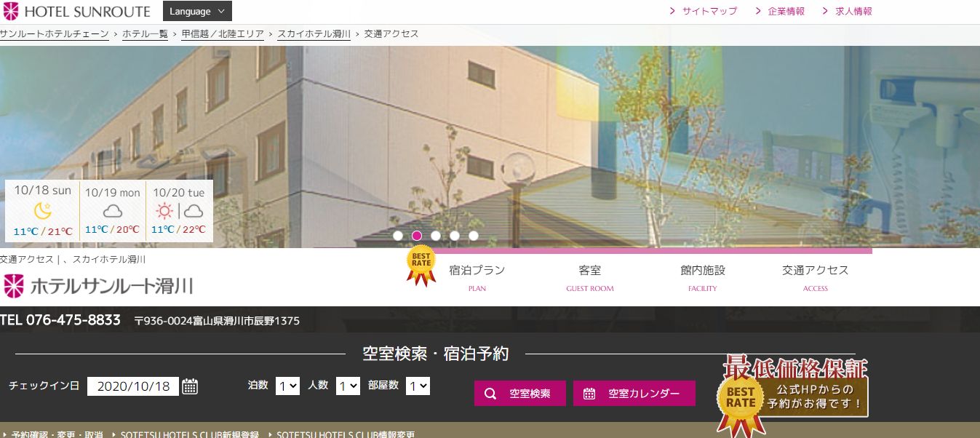The image size is (980, 438).
Task: Click the 10/18 sun weather forecast
Action: click(x=42, y=211)
